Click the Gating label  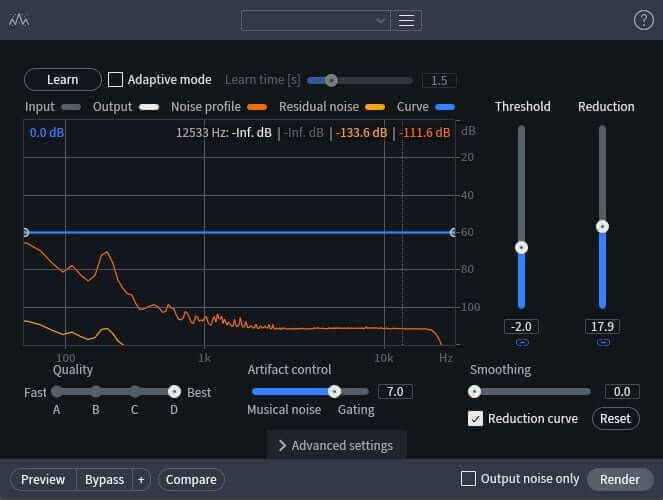pyautogui.click(x=356, y=410)
